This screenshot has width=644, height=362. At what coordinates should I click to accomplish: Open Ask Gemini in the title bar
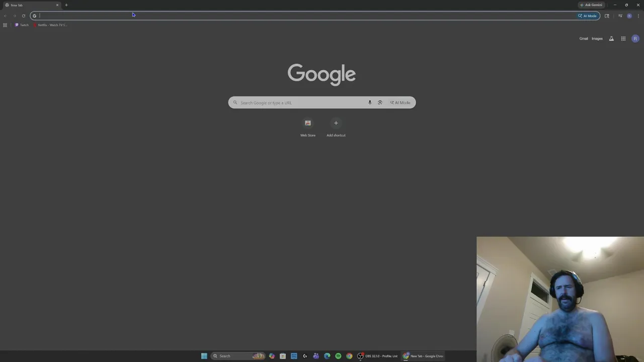tap(591, 5)
